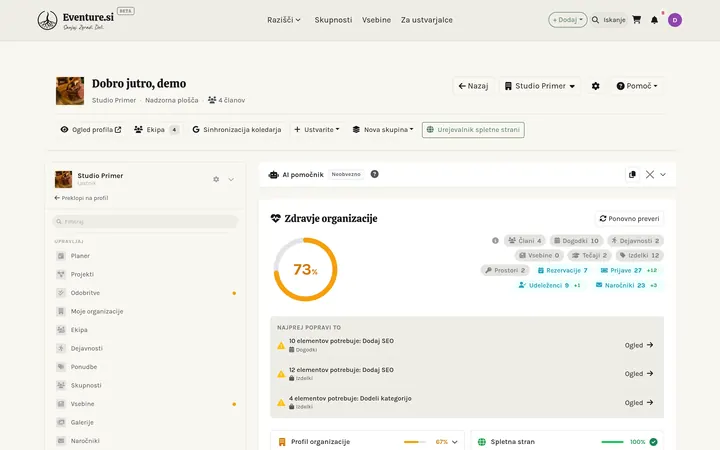Click the copy icon in AI pomočnik bar
This screenshot has height=450, width=720.
tap(632, 174)
